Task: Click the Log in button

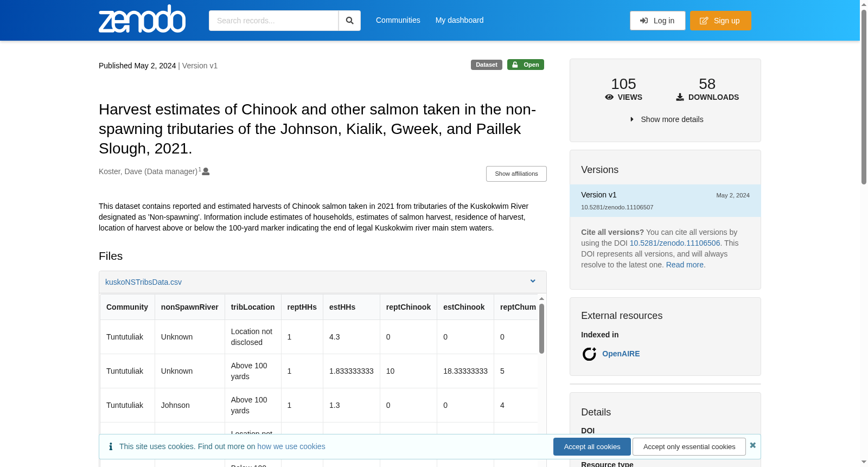Action: coord(658,21)
